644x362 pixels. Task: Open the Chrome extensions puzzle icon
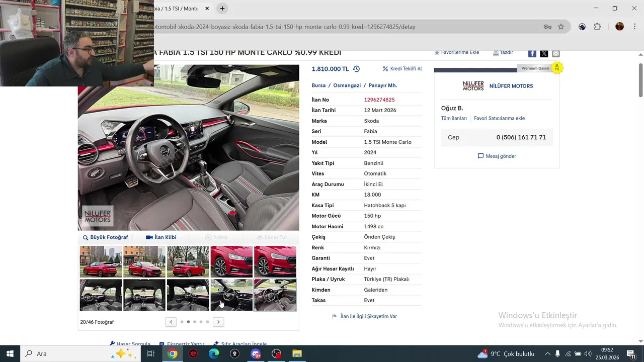point(597,27)
